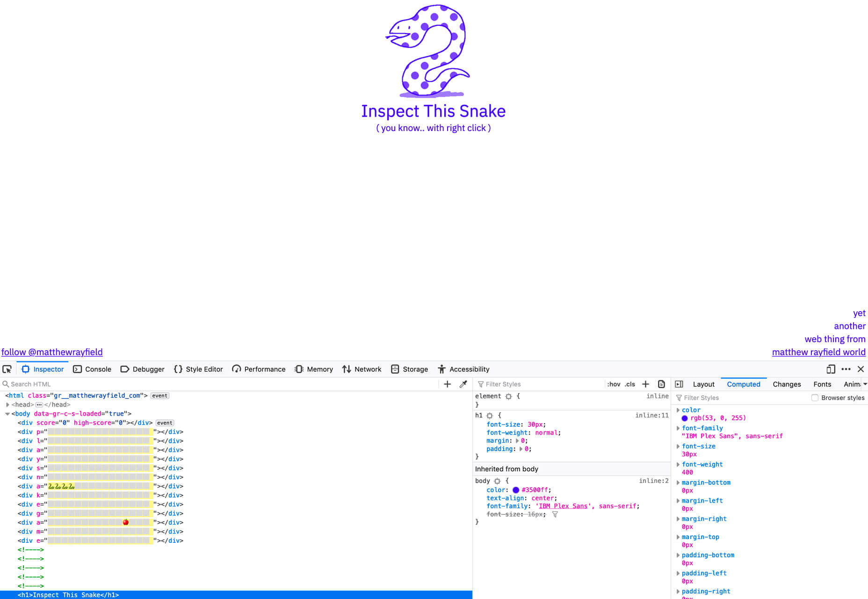Switch to the Console tab
Screen dimensions: 868x599
[92, 369]
